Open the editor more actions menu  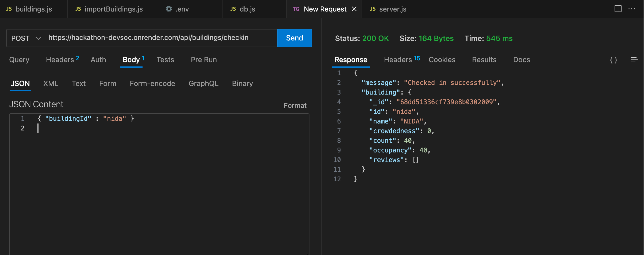pyautogui.click(x=632, y=9)
